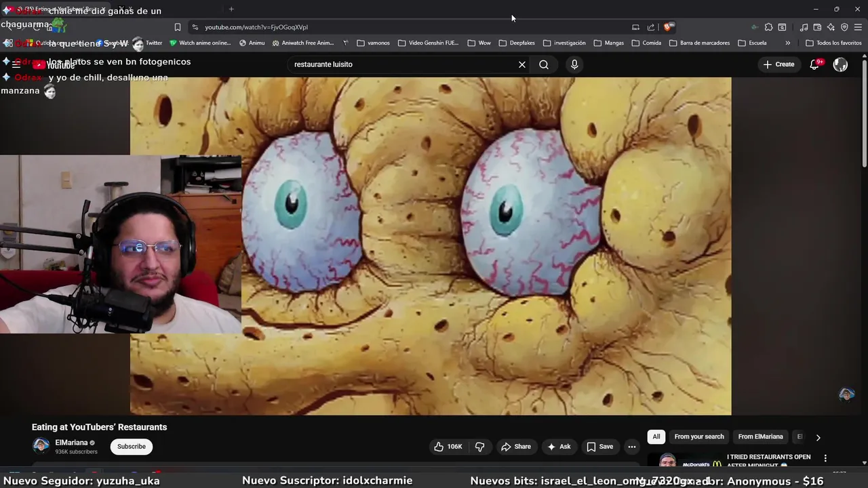Expand the Comida bookmark folder

(646, 43)
